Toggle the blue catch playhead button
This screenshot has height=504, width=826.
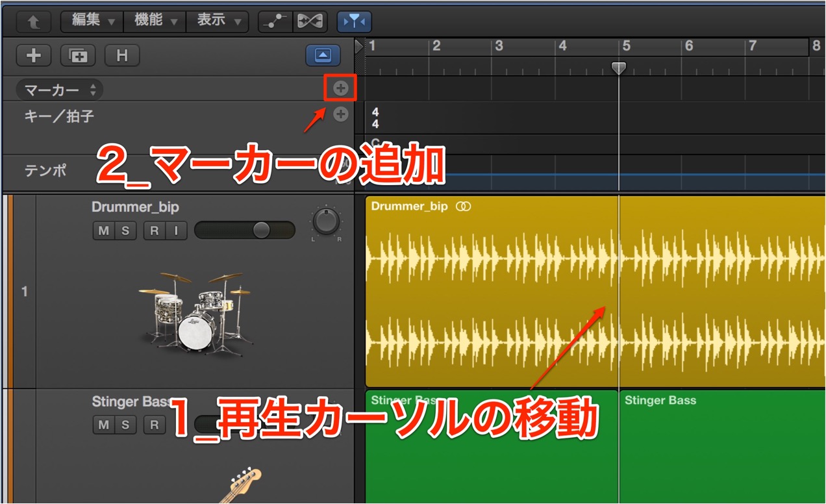[355, 21]
